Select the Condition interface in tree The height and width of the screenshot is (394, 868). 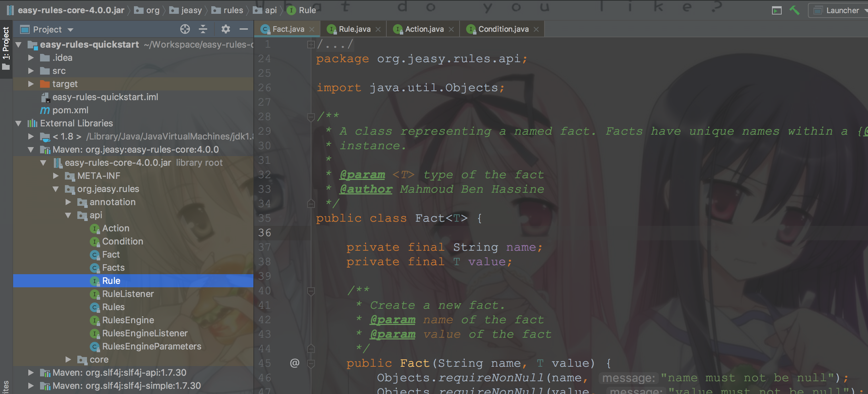click(x=133, y=241)
